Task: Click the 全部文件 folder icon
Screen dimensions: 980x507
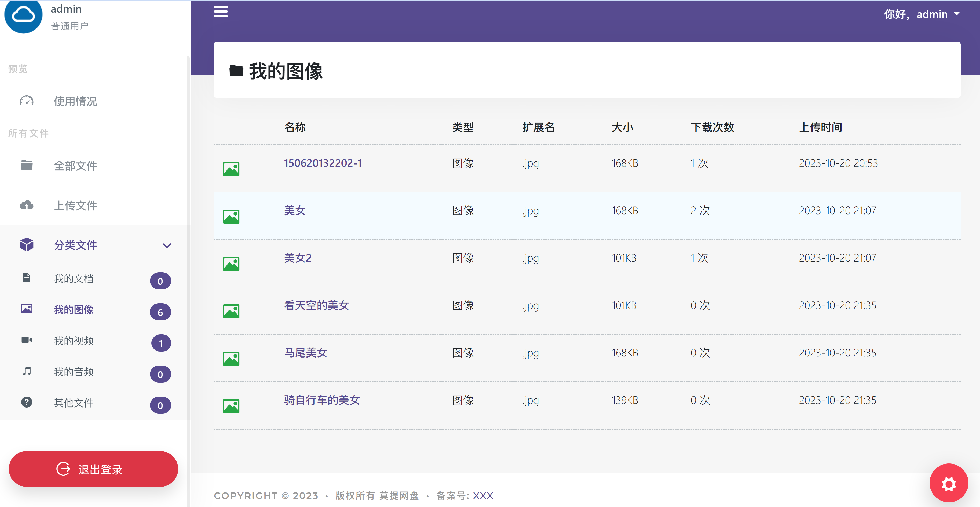Action: tap(27, 165)
